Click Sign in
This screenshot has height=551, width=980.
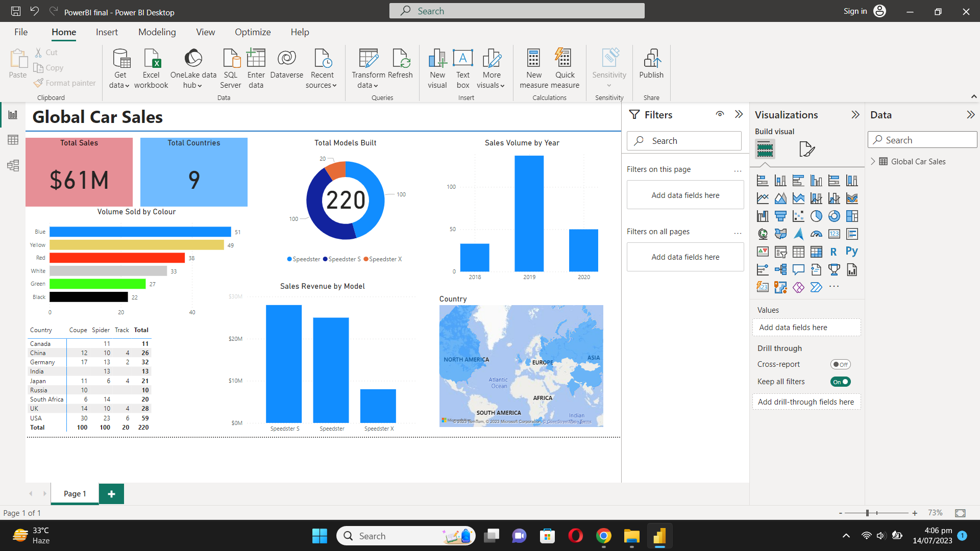[855, 11]
